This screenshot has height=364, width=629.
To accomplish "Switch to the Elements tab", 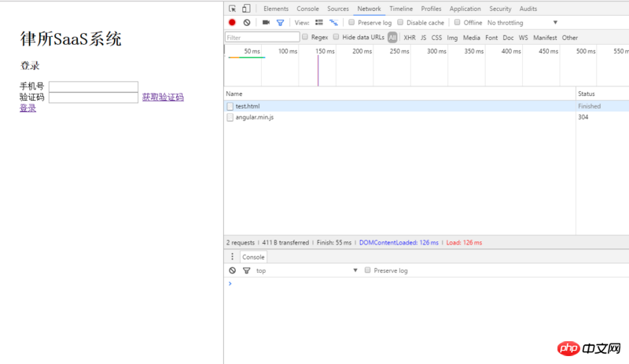I will pos(276,9).
